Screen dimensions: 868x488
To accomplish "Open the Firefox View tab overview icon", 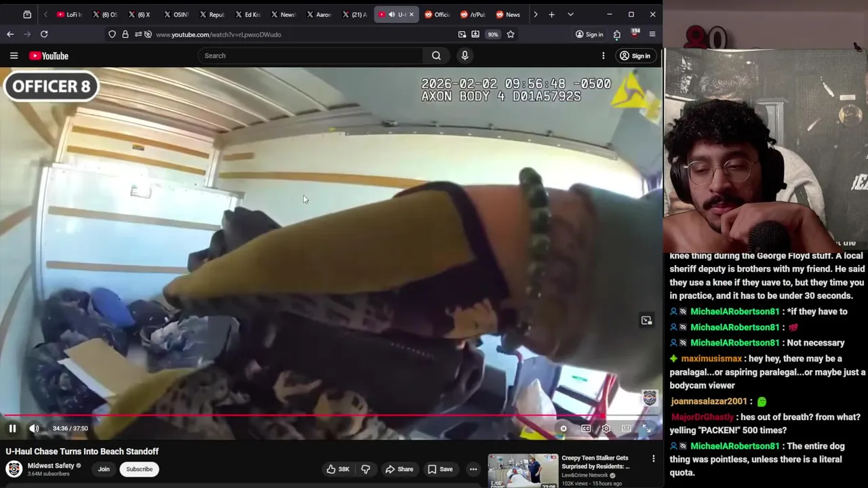I will (27, 14).
